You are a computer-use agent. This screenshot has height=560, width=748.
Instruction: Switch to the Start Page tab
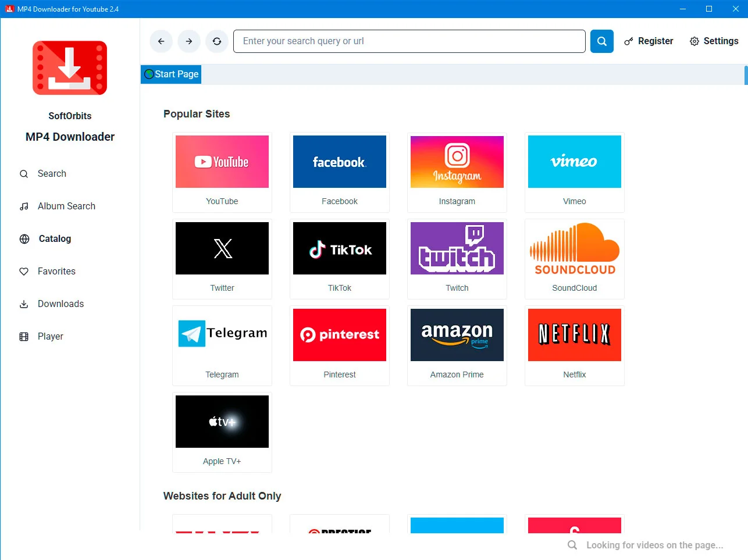click(170, 74)
